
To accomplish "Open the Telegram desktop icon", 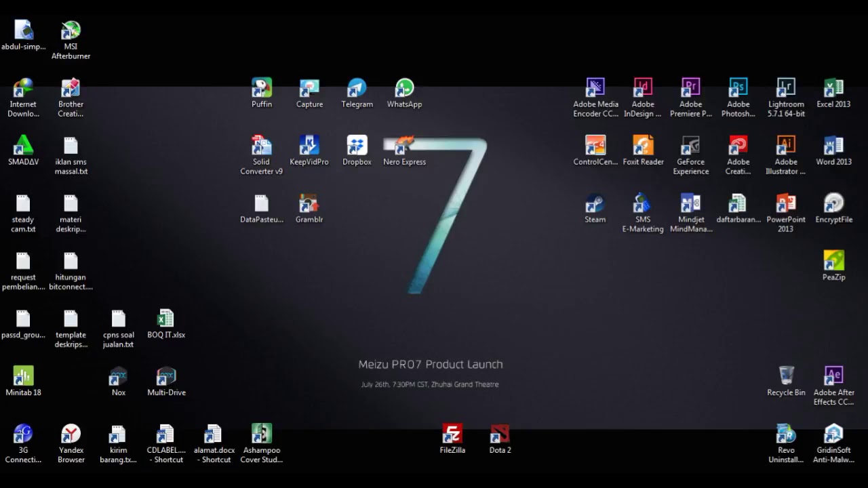I will (357, 88).
